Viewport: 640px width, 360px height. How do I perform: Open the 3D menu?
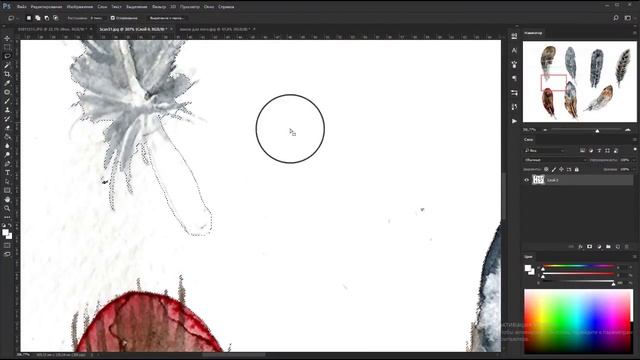coord(173,7)
